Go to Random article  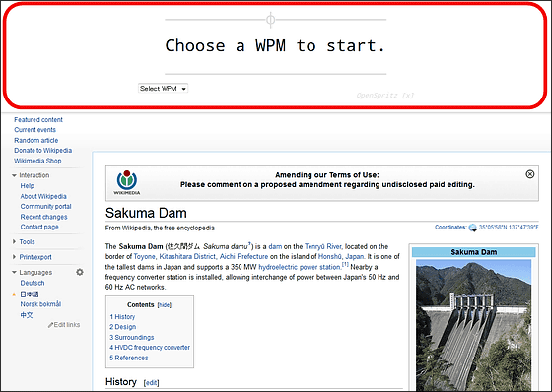point(36,140)
